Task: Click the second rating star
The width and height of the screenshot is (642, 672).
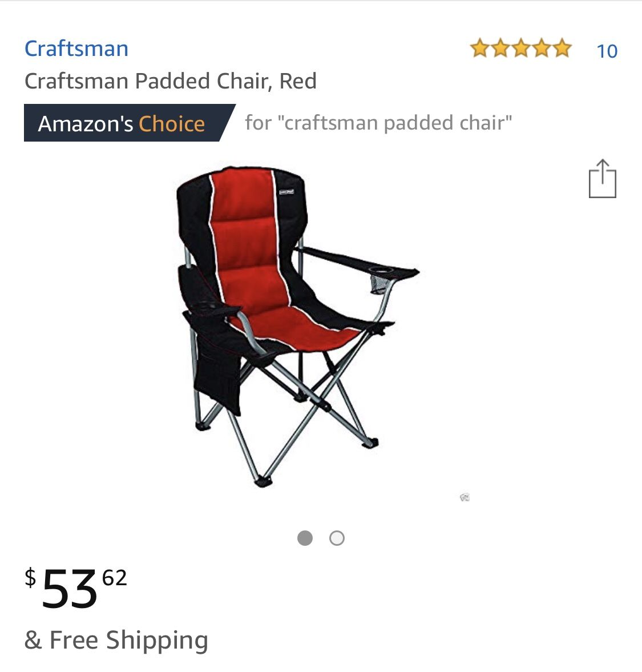Action: (x=500, y=48)
